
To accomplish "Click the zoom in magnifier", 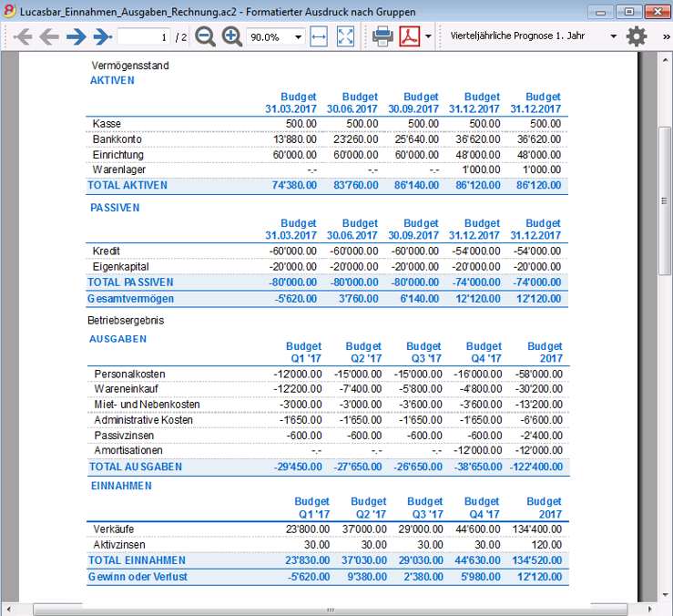I will 232,36.
